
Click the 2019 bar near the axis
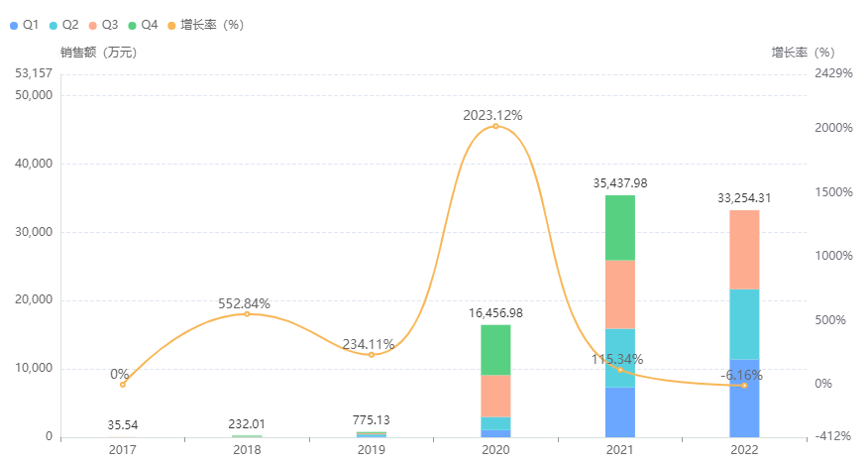372,434
